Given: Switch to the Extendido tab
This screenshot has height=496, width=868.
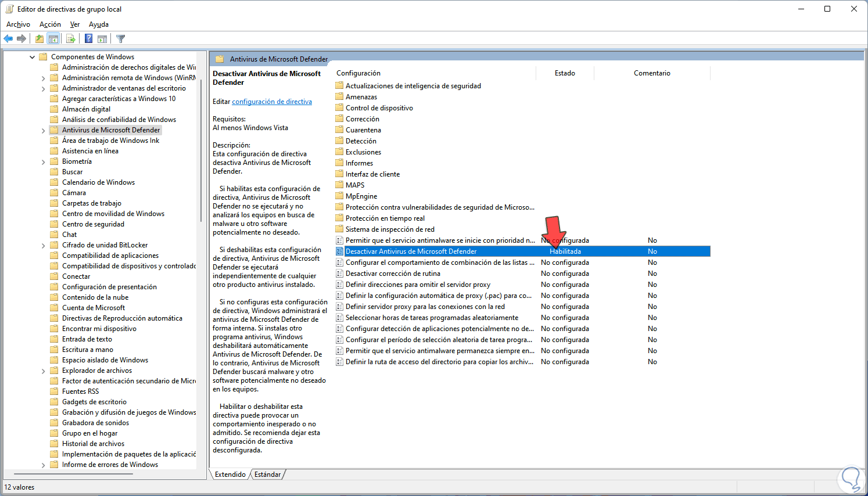Looking at the screenshot, I should [x=230, y=475].
